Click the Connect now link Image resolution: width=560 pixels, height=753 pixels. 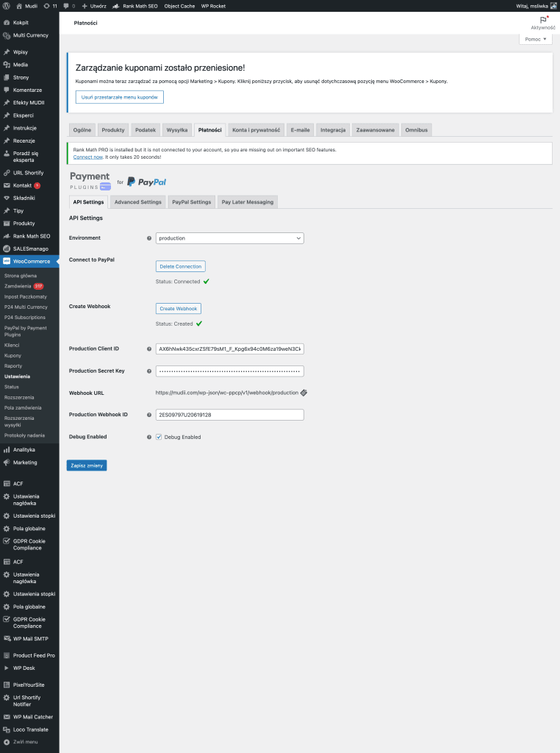pyautogui.click(x=87, y=157)
